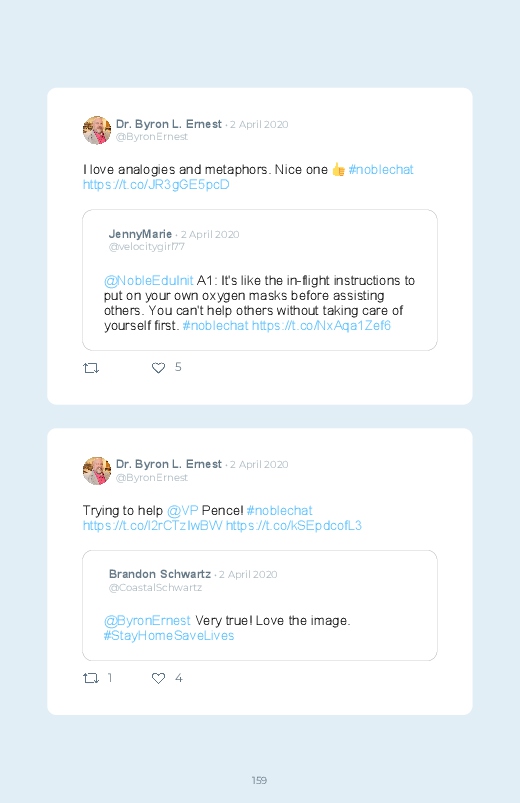
Task: Click the @VP mention
Action: [182, 511]
